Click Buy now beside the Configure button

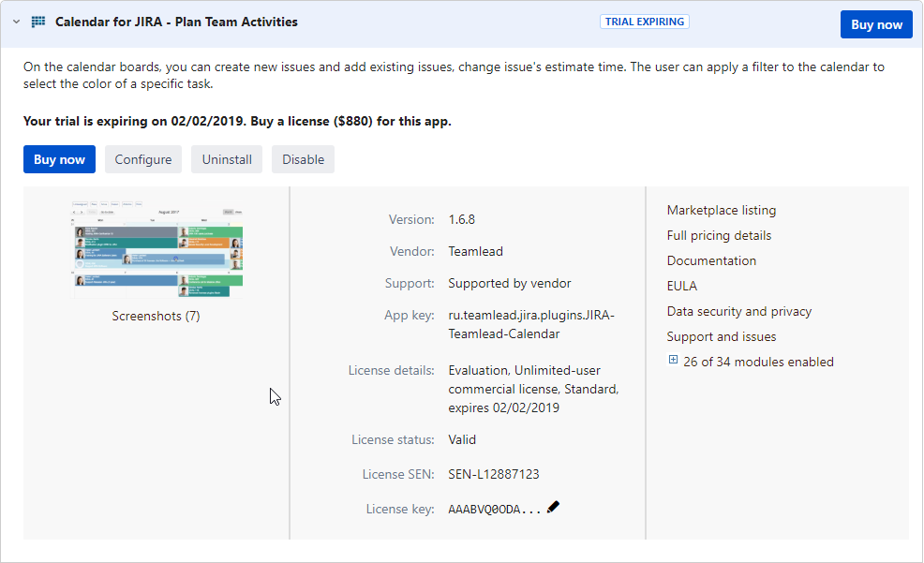pos(60,159)
